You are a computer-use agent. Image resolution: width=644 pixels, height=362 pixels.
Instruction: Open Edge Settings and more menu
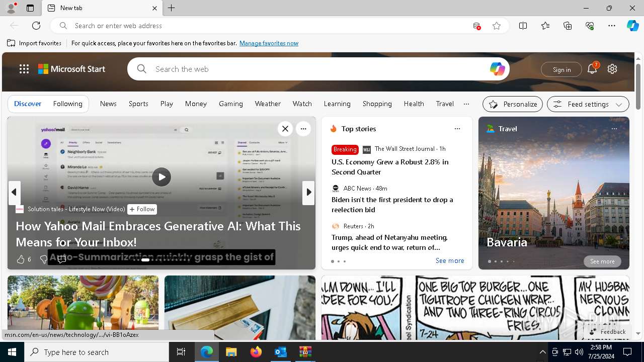pyautogui.click(x=612, y=26)
